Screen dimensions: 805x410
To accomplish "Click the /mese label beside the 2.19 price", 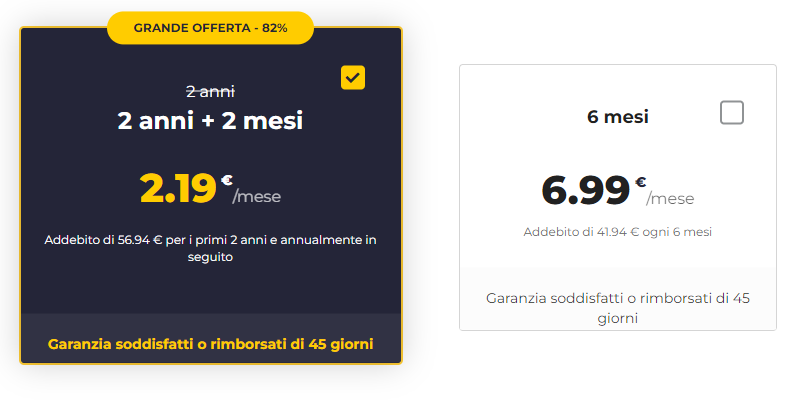I will [x=257, y=196].
